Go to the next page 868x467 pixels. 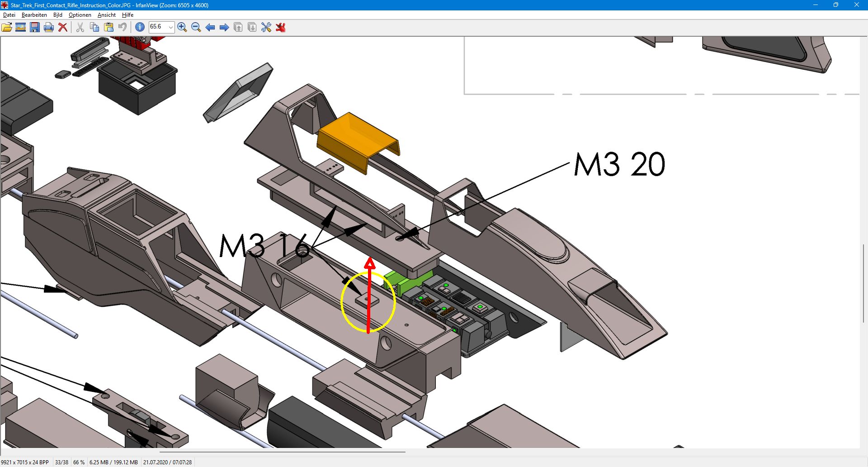[252, 27]
